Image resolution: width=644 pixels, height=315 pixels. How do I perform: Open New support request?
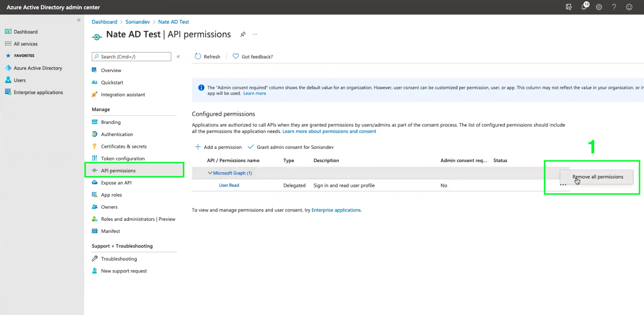(x=124, y=271)
